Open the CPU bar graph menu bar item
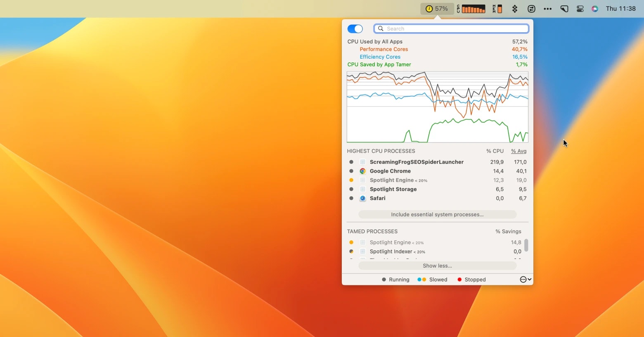The image size is (644, 337). (471, 9)
